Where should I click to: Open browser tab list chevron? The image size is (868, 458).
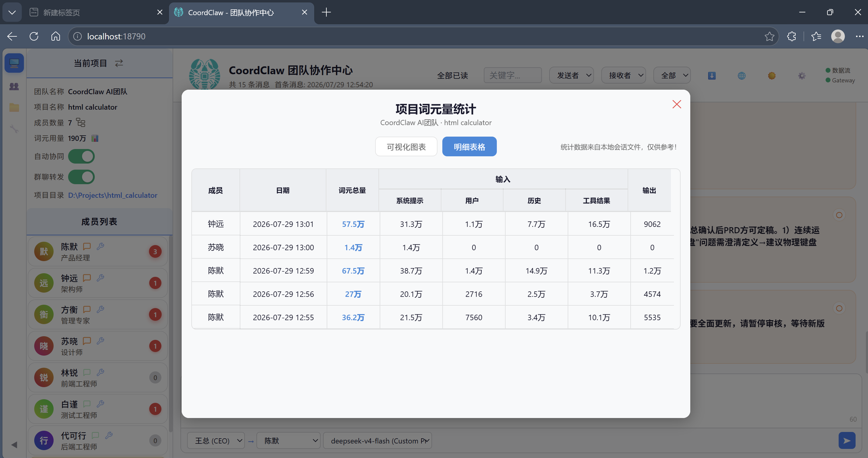tap(12, 12)
